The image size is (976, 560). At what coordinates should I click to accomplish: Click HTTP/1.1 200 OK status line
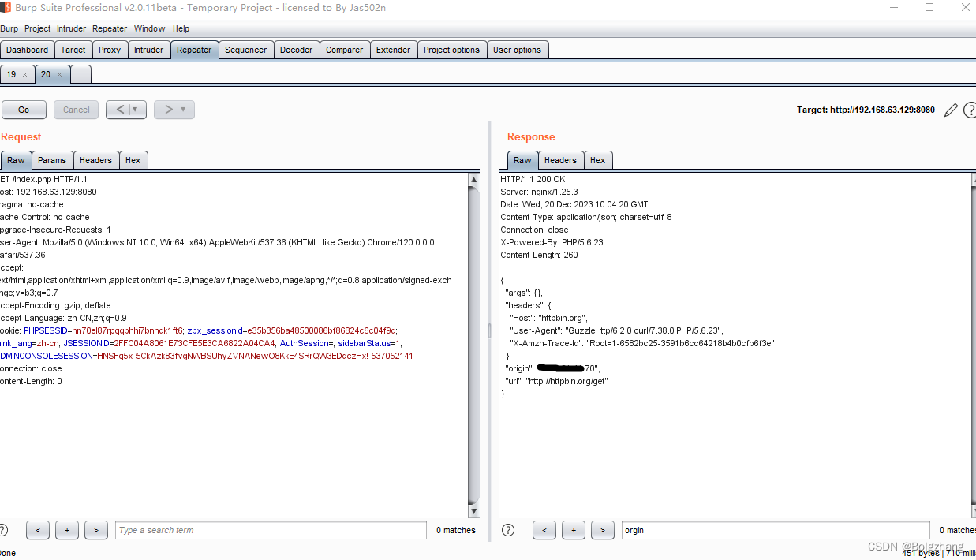pyautogui.click(x=533, y=179)
